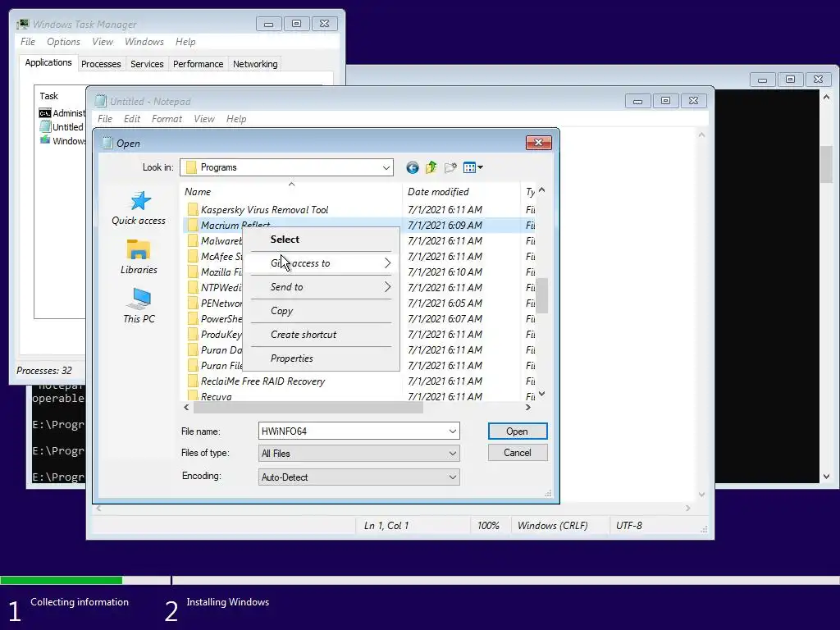Click Untitled Notepad task icon in Task Manager
The height and width of the screenshot is (630, 840).
(x=45, y=127)
